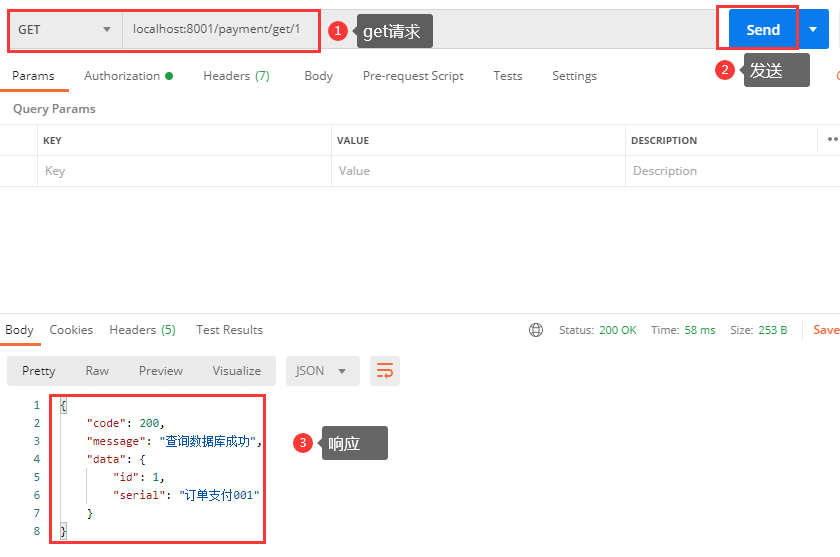Click the DESCRIPTION column header
Image resolution: width=840 pixels, height=557 pixels.
coord(664,140)
